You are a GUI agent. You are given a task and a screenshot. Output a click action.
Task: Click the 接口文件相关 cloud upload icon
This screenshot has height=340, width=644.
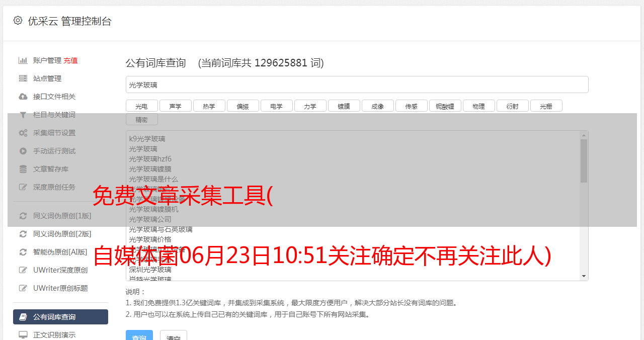tap(23, 97)
